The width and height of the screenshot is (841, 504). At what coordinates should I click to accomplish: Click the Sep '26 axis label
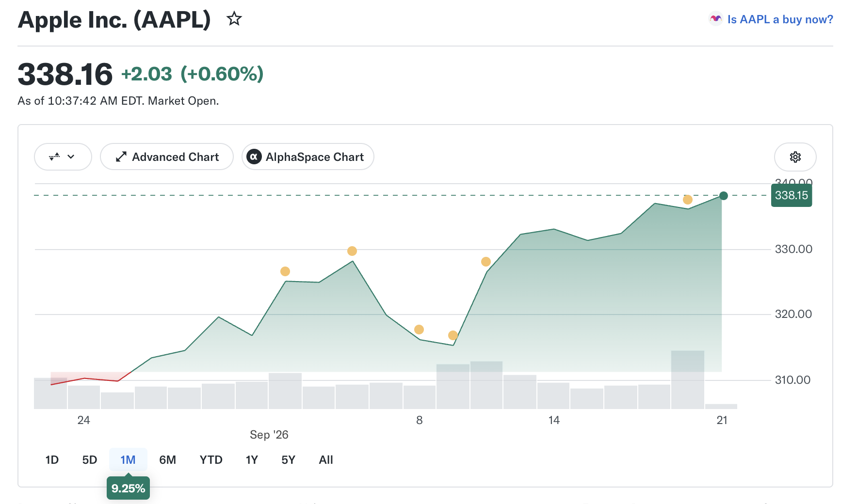coord(269,435)
